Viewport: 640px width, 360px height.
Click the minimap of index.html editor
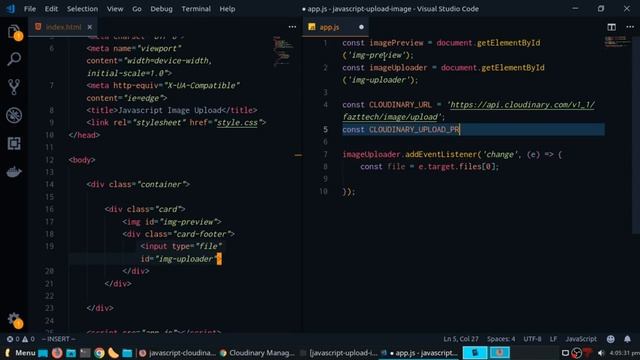tap(283, 51)
